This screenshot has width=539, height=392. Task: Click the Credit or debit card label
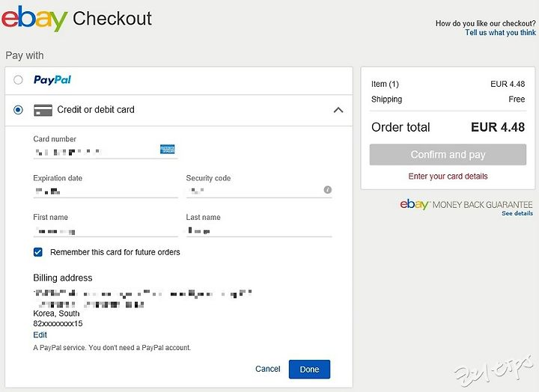pos(96,109)
